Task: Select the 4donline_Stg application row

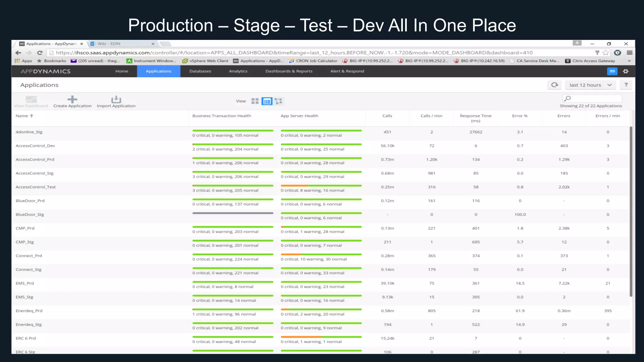Action: [321, 134]
